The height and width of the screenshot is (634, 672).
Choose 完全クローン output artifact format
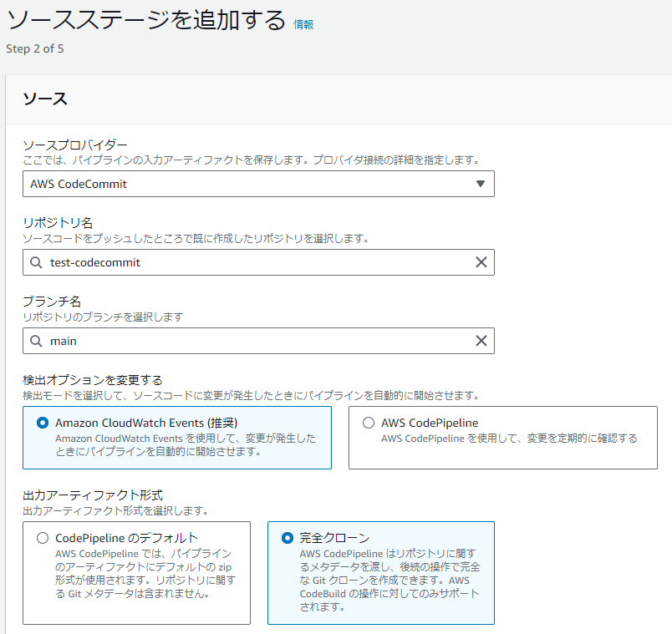coord(288,538)
